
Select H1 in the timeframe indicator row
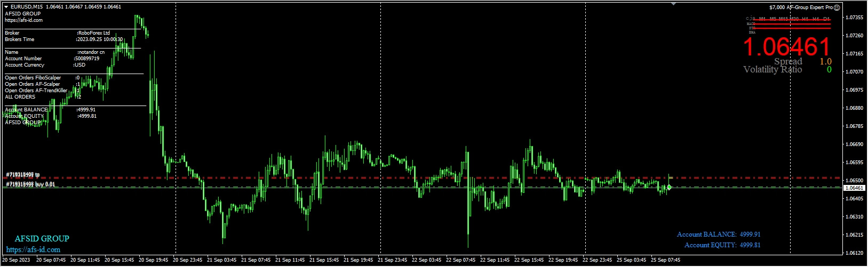pos(805,19)
